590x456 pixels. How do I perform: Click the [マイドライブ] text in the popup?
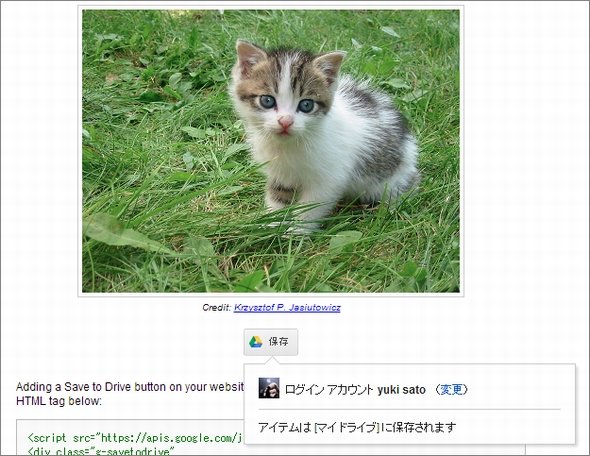click(x=346, y=427)
